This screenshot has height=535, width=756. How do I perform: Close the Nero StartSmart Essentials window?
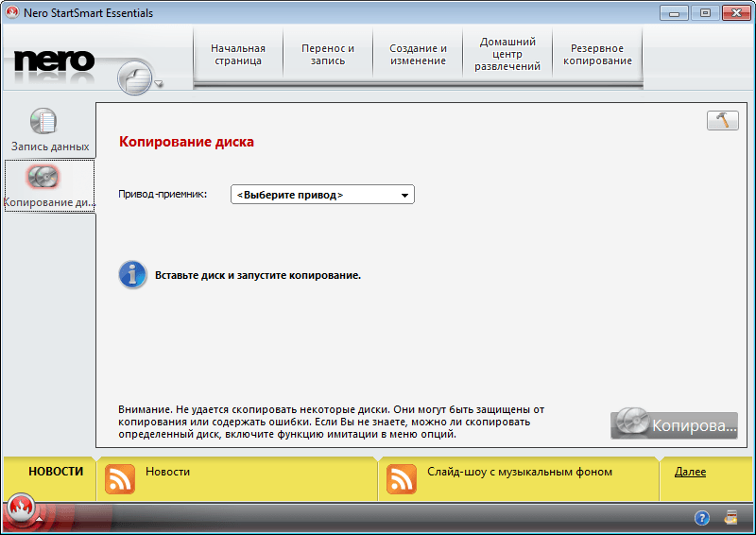click(737, 13)
